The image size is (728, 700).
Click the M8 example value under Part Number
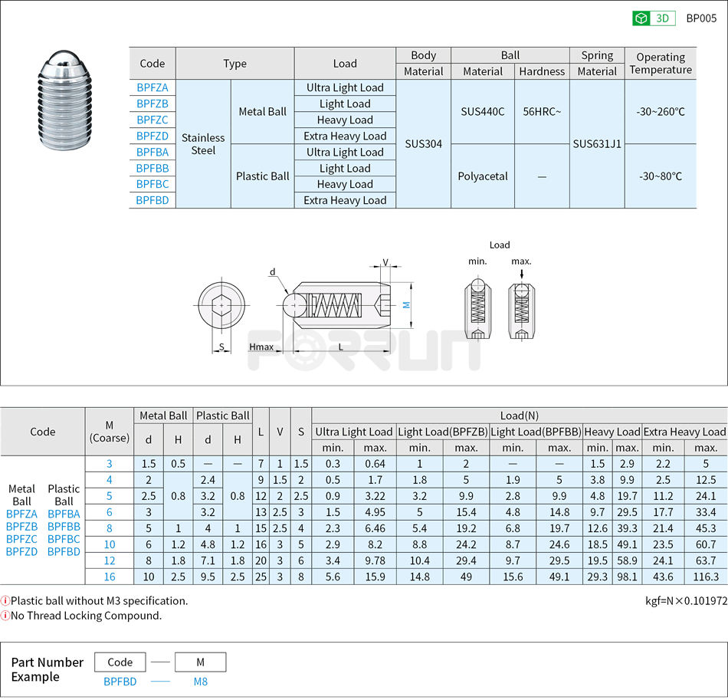[x=200, y=681]
